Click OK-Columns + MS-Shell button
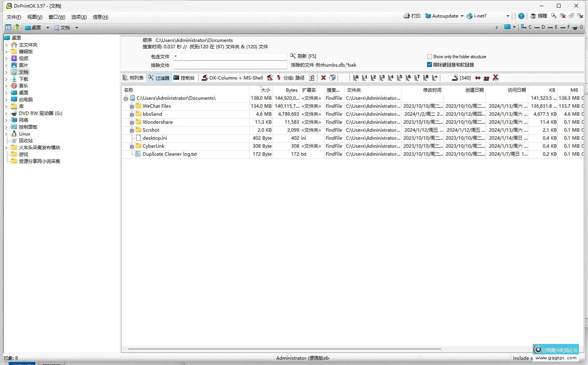This screenshot has width=588, height=365. click(232, 78)
